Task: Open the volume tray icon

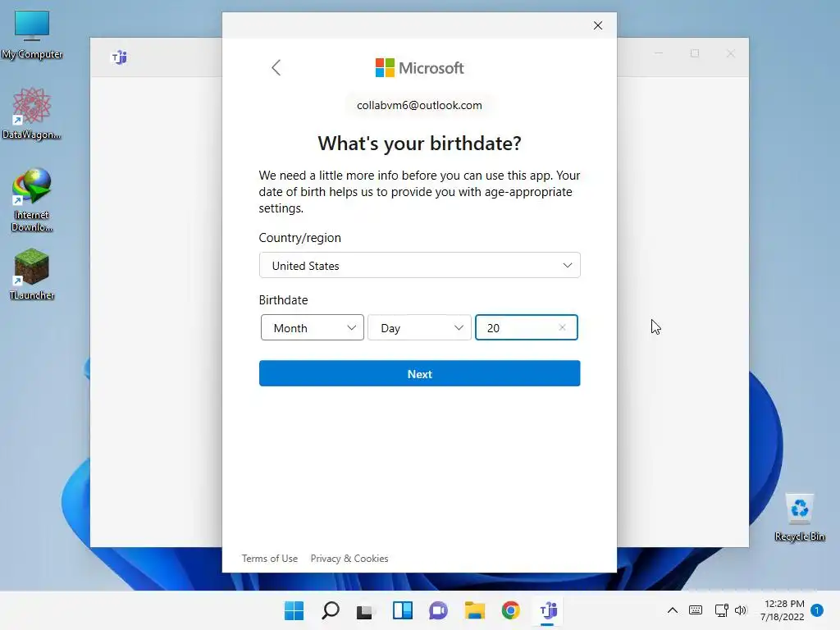Action: click(741, 610)
